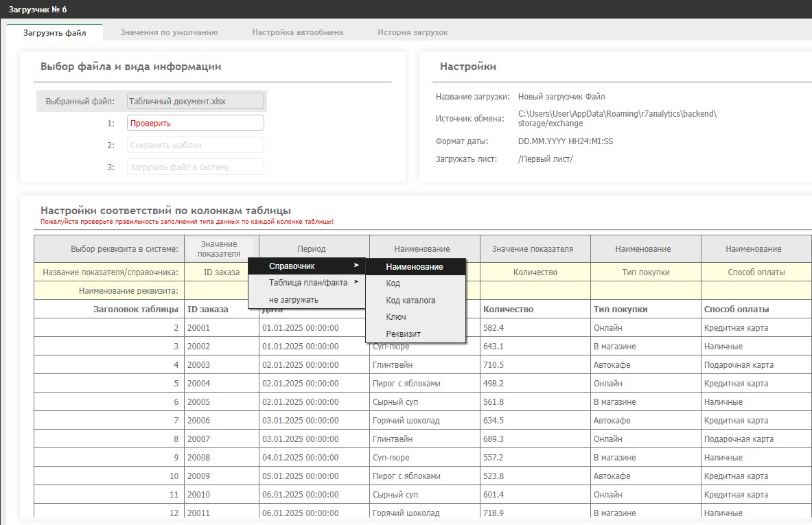Click the «Новый загрузчик Файл» upload name
Screen dimensions: 812x525
[561, 96]
